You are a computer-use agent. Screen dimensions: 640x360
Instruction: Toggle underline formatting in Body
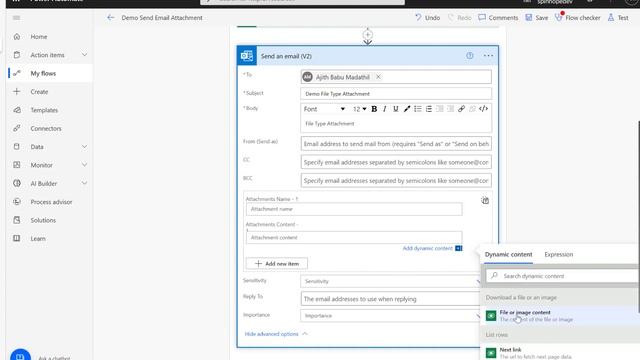pyautogui.click(x=396, y=109)
